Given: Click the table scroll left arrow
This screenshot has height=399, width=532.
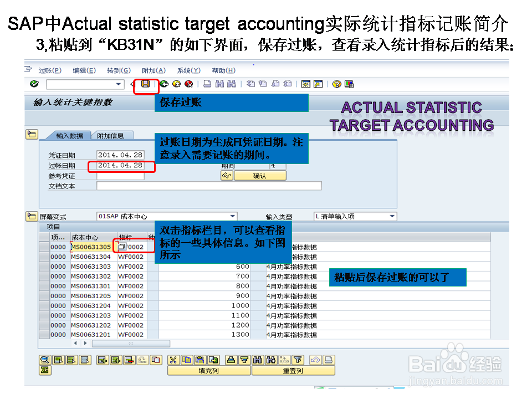Looking at the screenshot, I should click(75, 343).
